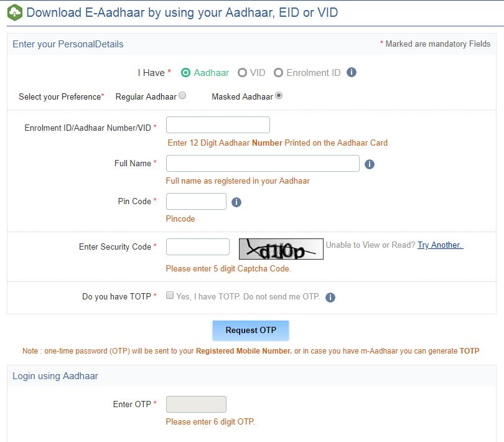Screen dimensions: 504x442
Task: Choose the Enrolment ID option
Action: (x=279, y=72)
